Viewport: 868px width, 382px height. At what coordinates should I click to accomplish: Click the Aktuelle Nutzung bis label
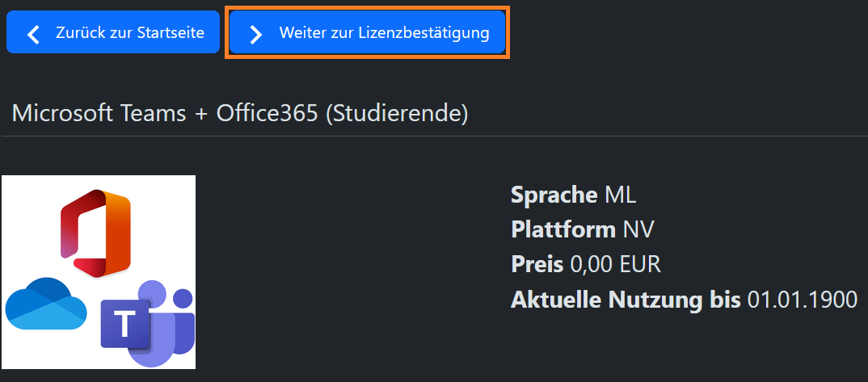tap(626, 300)
